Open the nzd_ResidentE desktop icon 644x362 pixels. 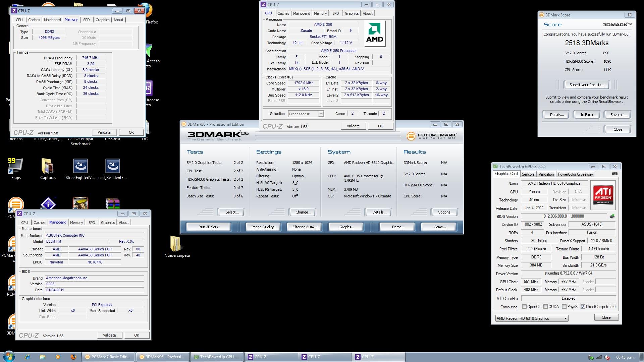tap(112, 169)
